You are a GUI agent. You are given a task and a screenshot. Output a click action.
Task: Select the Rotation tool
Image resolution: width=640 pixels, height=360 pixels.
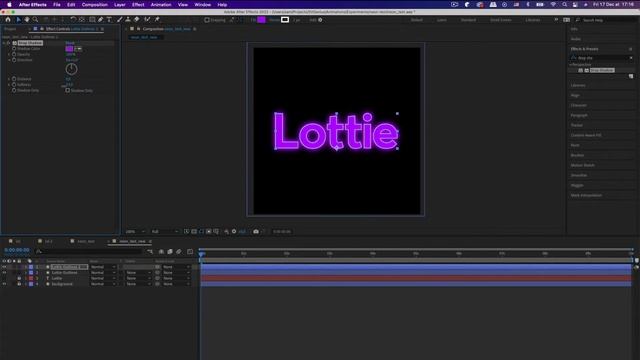click(73, 20)
